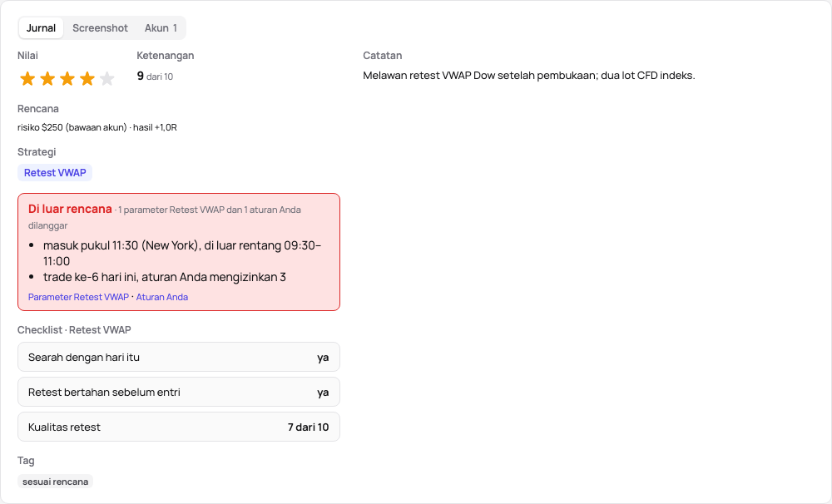Click the Catatan note starting with Melawan retest
The width and height of the screenshot is (832, 504).
coord(529,76)
